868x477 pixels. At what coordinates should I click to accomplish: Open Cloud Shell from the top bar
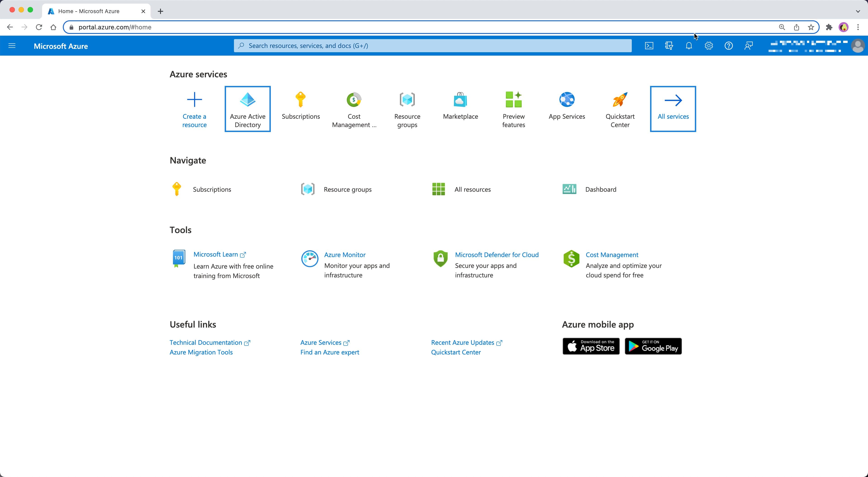[x=649, y=45]
